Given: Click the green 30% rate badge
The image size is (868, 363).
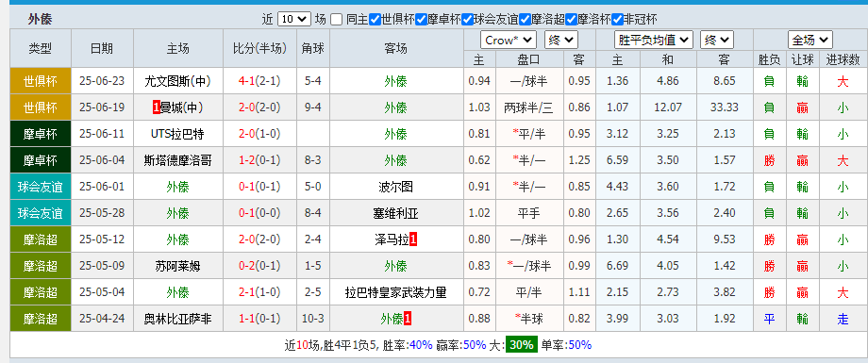Looking at the screenshot, I should click(521, 345).
